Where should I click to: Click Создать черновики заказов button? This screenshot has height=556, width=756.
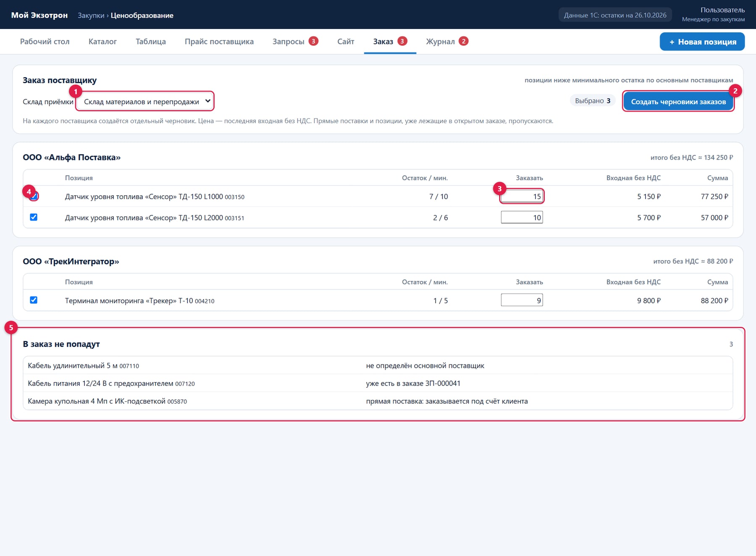coord(678,101)
